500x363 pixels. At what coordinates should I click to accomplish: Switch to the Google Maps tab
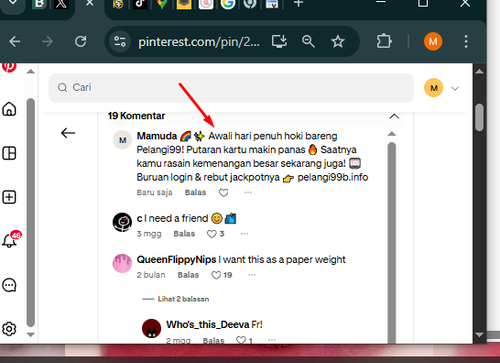tap(162, 3)
